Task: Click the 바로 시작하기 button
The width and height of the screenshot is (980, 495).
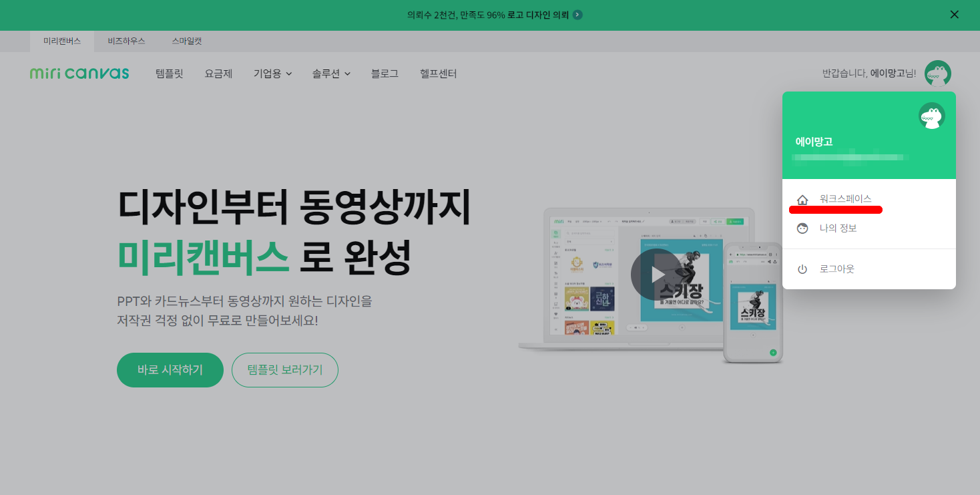Action: (170, 369)
